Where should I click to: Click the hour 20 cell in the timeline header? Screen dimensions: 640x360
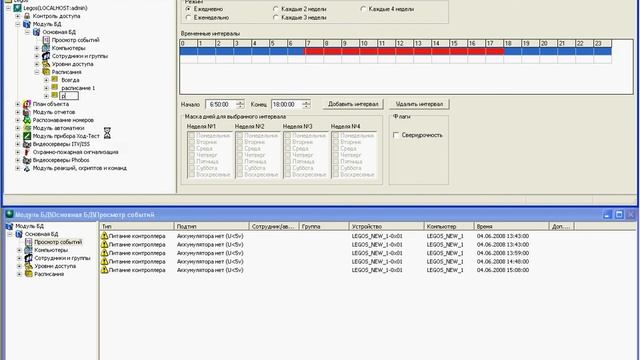[548, 43]
